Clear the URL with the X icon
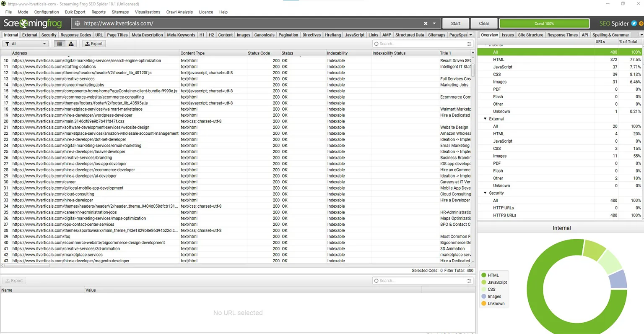The width and height of the screenshot is (644, 334). coord(426,23)
